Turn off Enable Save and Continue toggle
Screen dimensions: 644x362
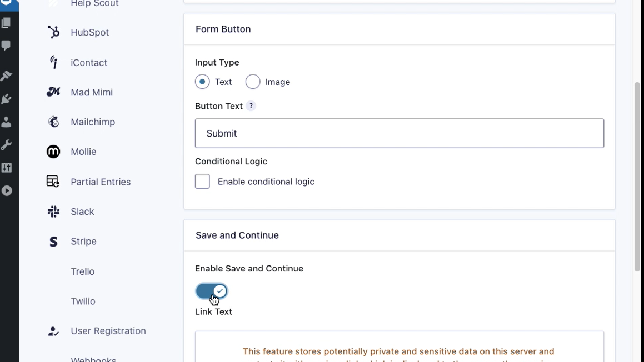tap(212, 291)
